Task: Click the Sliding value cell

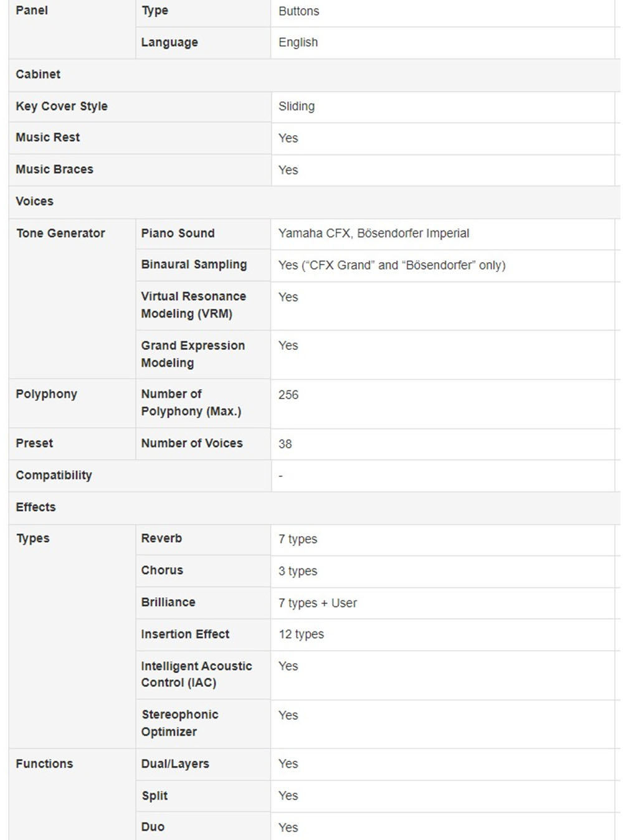Action: (444, 106)
